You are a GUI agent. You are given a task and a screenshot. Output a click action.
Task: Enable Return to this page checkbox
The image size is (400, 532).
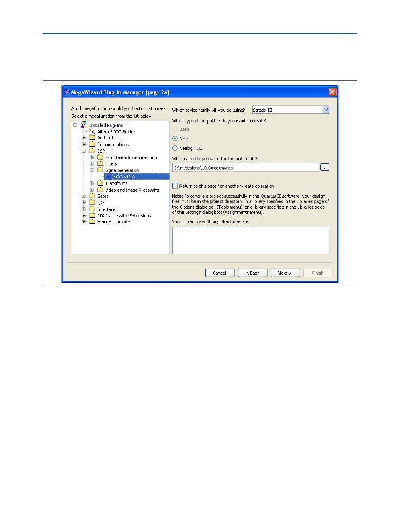pyautogui.click(x=175, y=186)
